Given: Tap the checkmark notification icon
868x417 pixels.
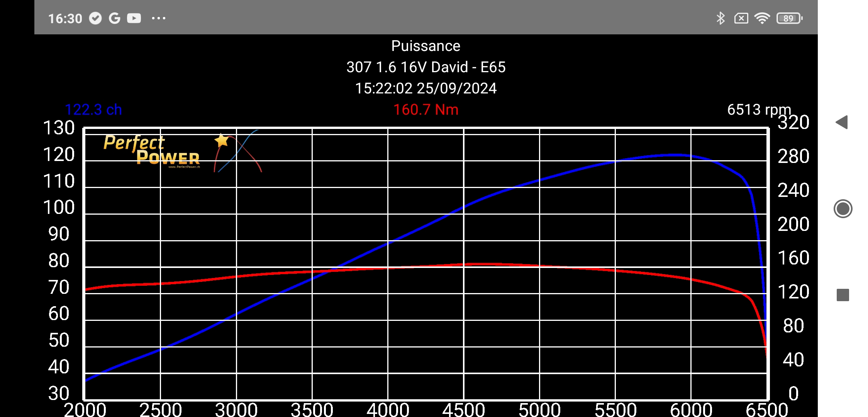Looking at the screenshot, I should tap(95, 18).
